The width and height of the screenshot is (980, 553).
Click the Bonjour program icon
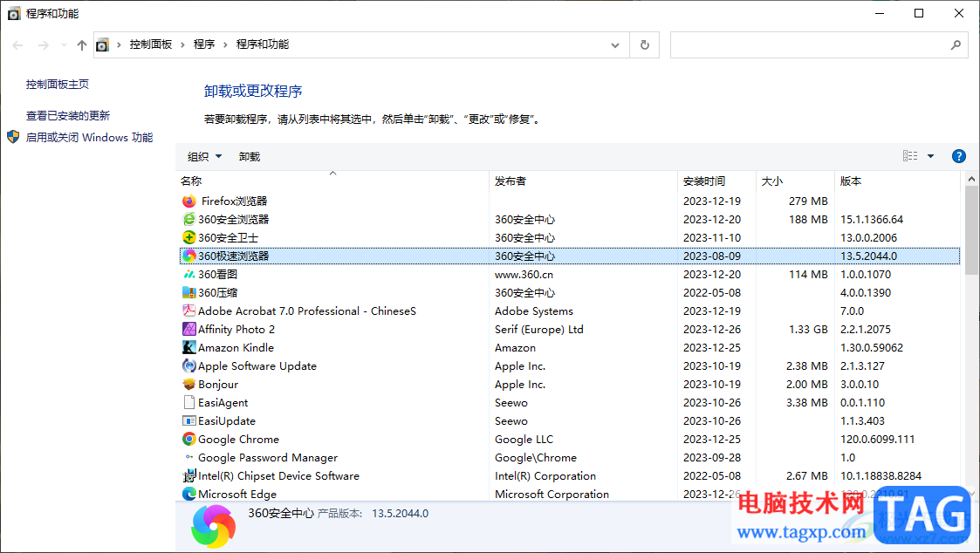click(188, 385)
